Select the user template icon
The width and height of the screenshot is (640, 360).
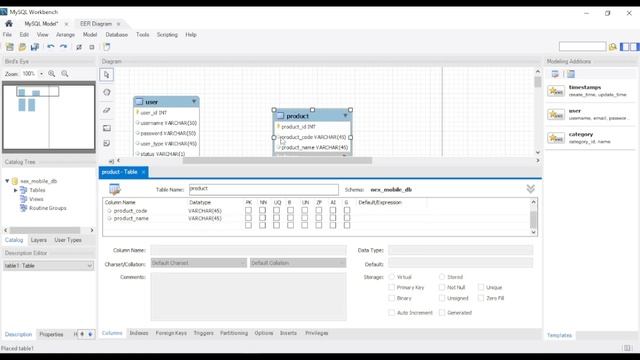point(556,115)
